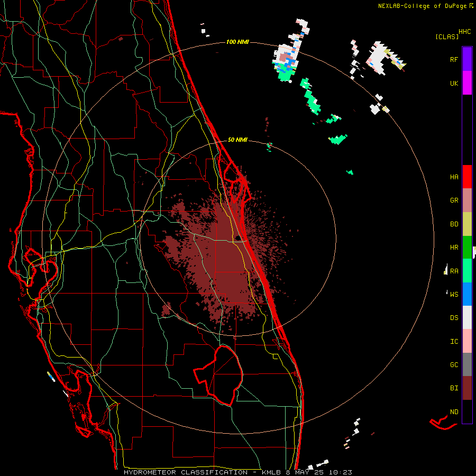
Task: Click the '[CLAS]' legend header text
Action: (447, 36)
